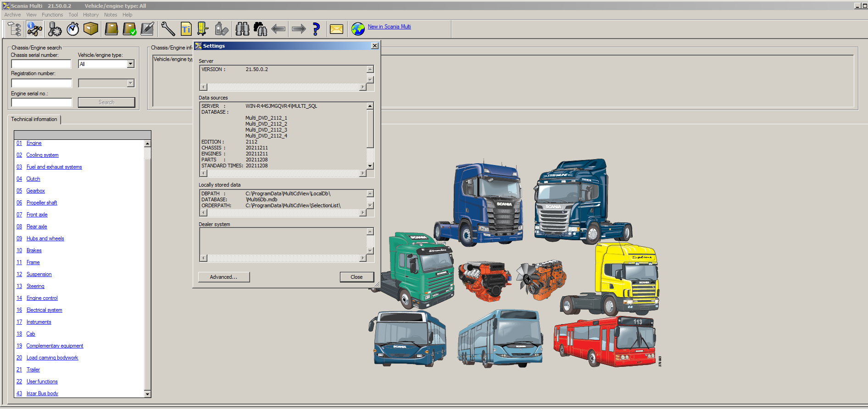Open the Brakes link
The image size is (868, 409).
tap(34, 250)
